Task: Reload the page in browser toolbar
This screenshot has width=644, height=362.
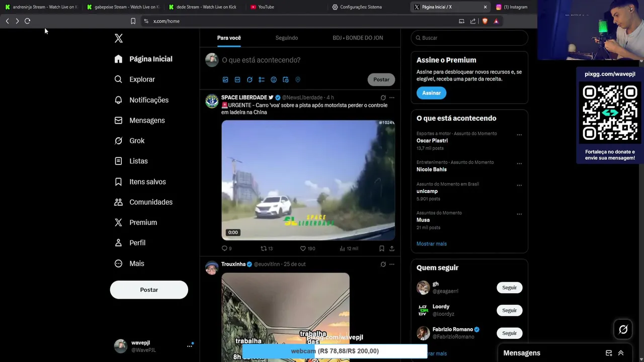Action: pos(27,21)
